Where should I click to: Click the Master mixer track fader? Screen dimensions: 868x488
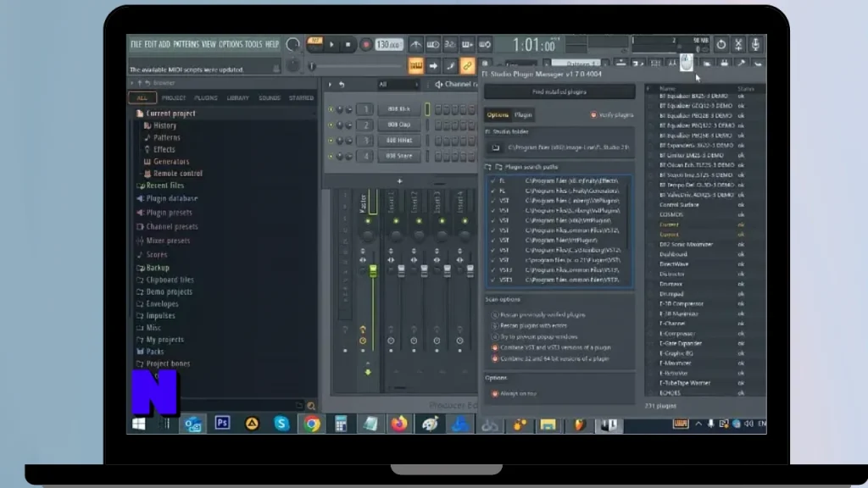click(373, 271)
